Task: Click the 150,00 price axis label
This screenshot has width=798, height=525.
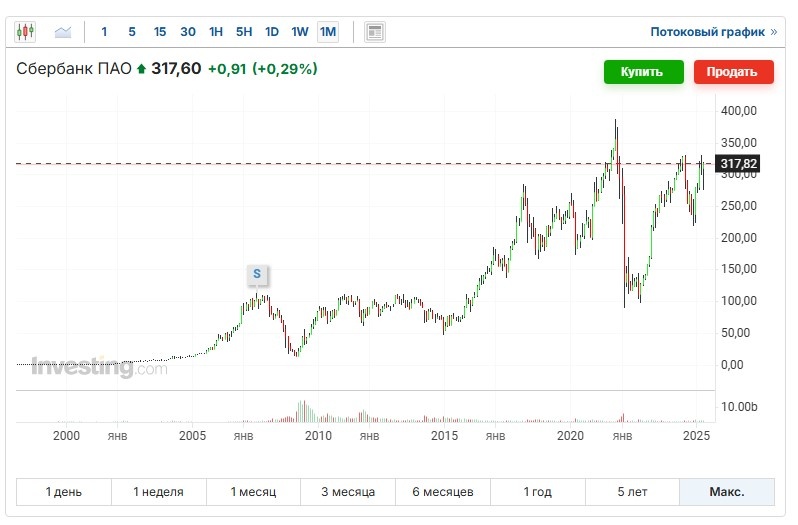Action: tap(738, 269)
